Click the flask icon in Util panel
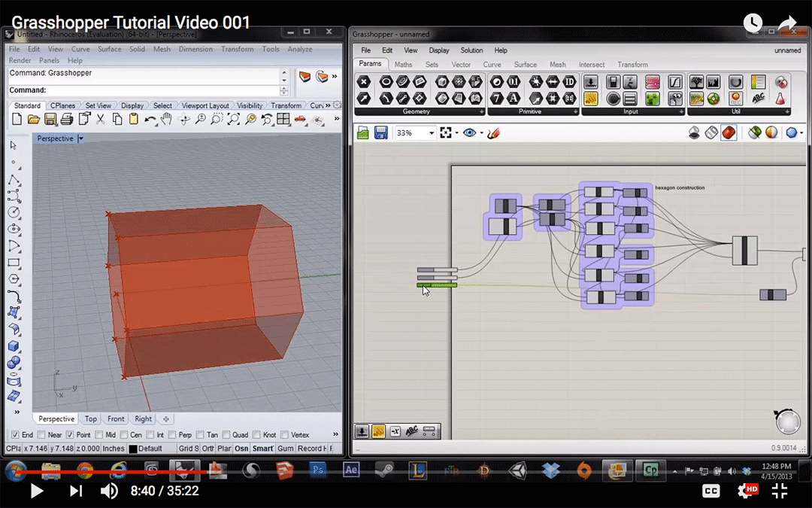This screenshot has width=812, height=508. click(x=780, y=98)
